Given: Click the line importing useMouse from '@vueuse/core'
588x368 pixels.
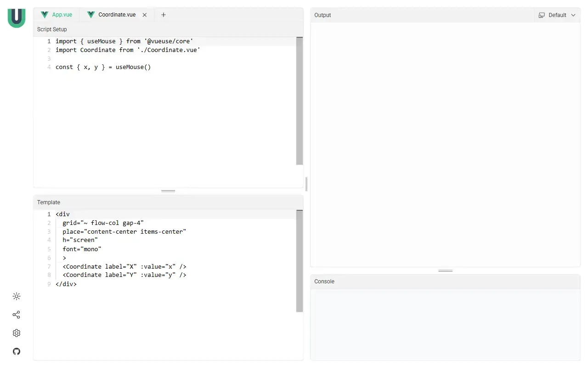Looking at the screenshot, I should click(x=124, y=41).
